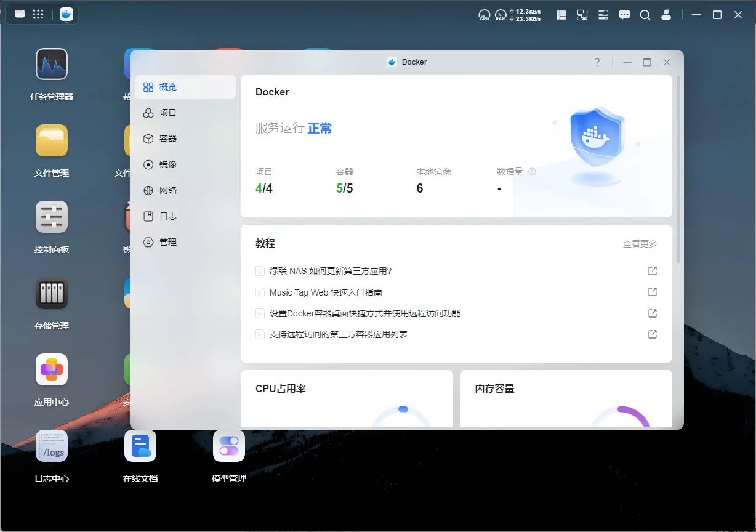Viewport: 756px width, 532px height.
Task: Click the 容器 count 5/5
Action: 345,188
